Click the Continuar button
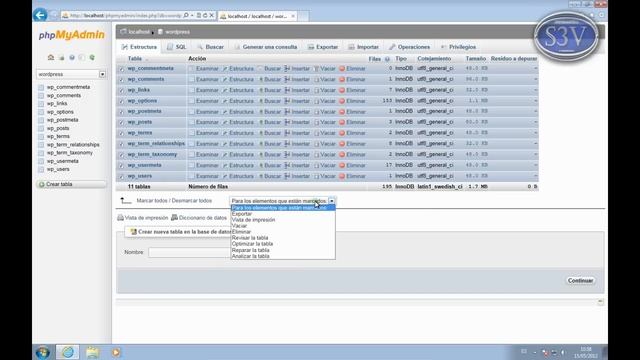 point(580,281)
